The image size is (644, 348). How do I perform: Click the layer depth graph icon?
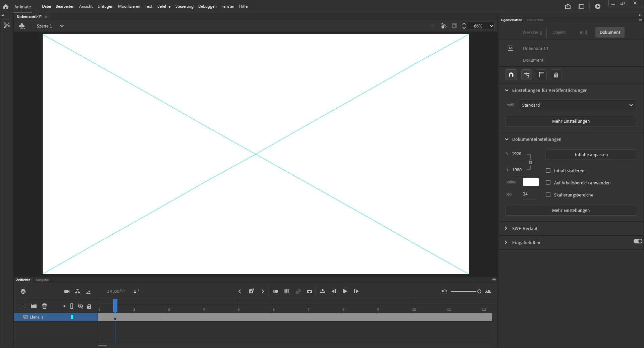click(88, 291)
